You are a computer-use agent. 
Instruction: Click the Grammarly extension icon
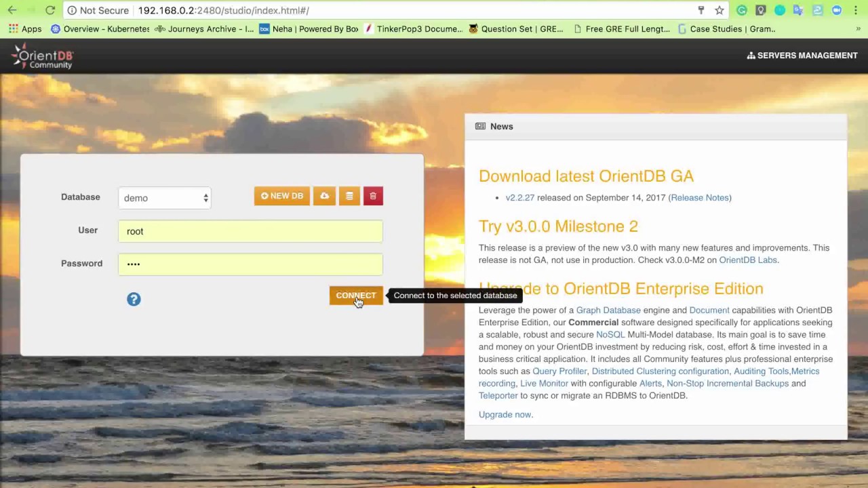742,10
